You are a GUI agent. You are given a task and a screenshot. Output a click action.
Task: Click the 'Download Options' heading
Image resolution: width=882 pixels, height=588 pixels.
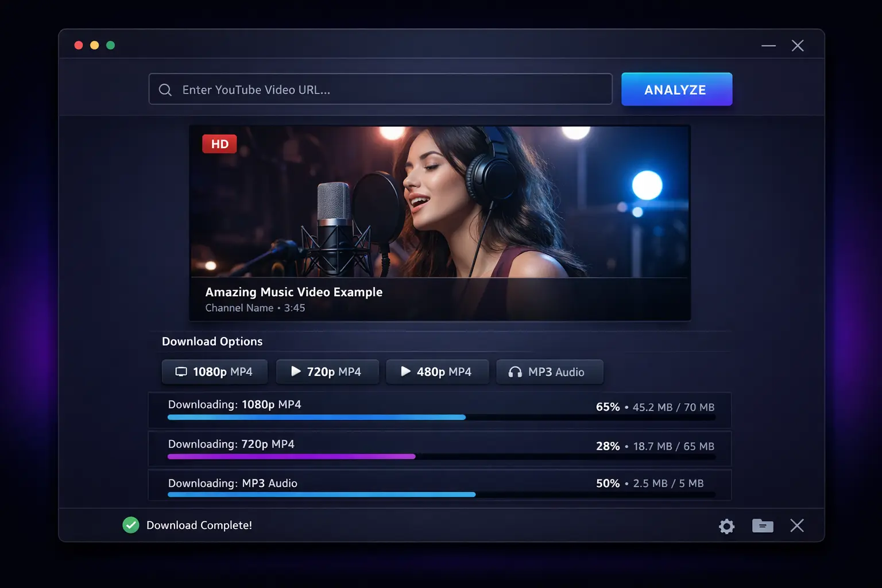tap(212, 341)
